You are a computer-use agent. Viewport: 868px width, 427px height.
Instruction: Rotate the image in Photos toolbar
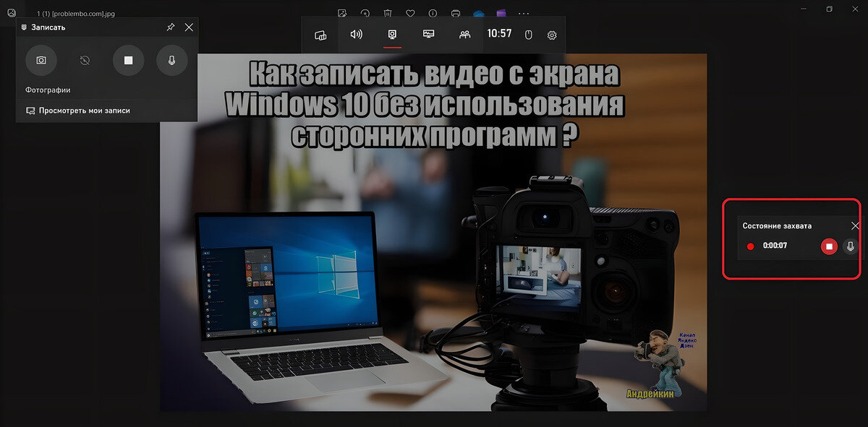click(365, 13)
